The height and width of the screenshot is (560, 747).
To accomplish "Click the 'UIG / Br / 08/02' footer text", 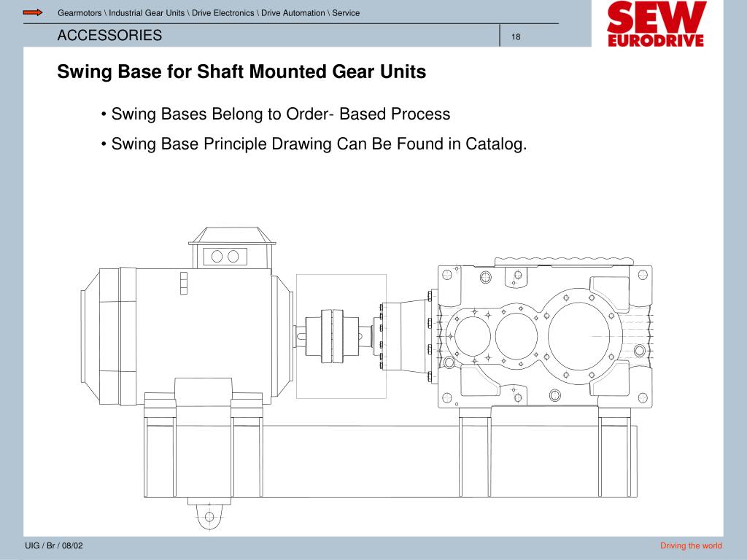I will [x=54, y=545].
